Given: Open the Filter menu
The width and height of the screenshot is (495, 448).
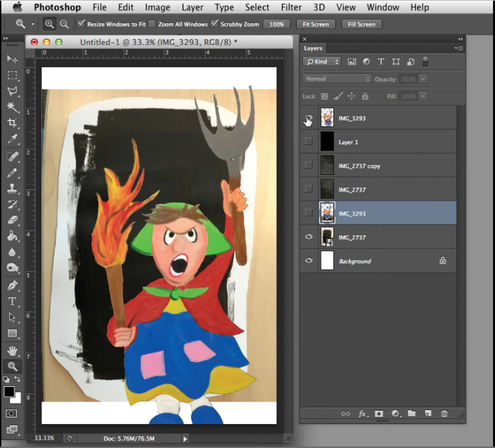Looking at the screenshot, I should (291, 7).
